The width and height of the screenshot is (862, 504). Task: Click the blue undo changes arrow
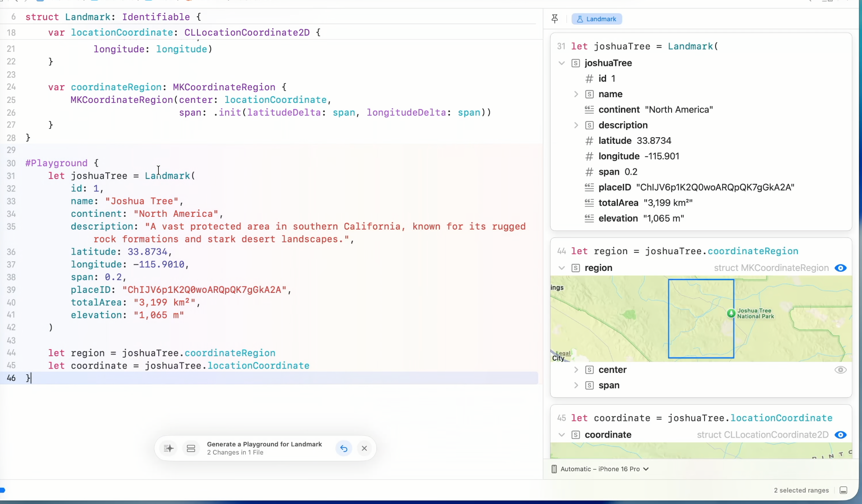(x=344, y=448)
